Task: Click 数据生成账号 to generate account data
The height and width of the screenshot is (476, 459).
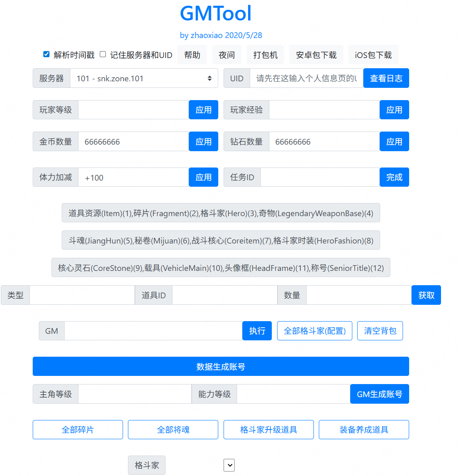Action: click(221, 366)
